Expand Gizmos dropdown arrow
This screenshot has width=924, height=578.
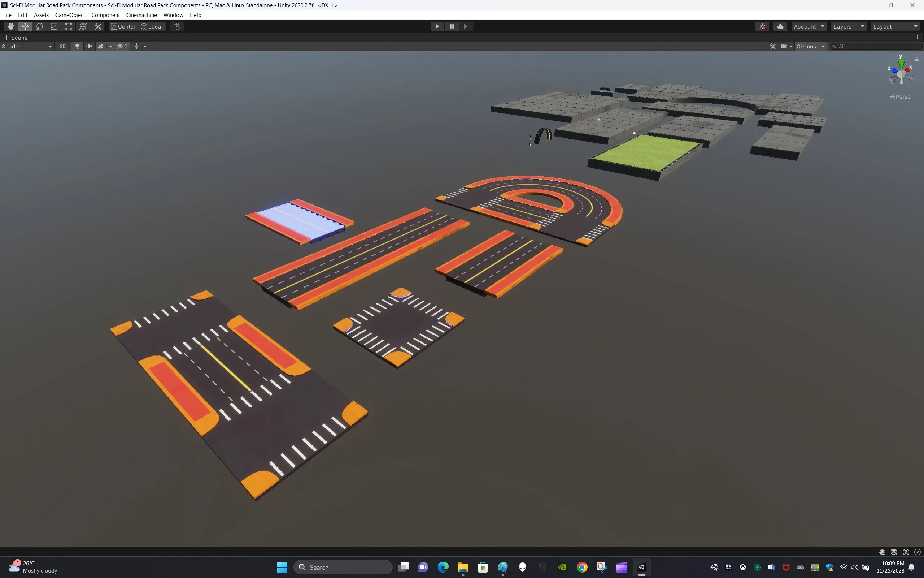click(x=823, y=46)
